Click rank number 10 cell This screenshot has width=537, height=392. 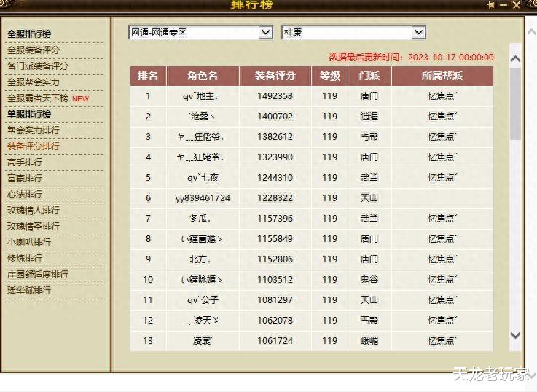(148, 279)
